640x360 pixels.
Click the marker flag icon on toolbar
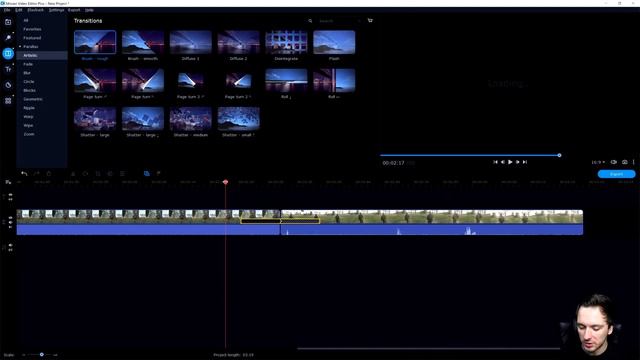point(158,173)
